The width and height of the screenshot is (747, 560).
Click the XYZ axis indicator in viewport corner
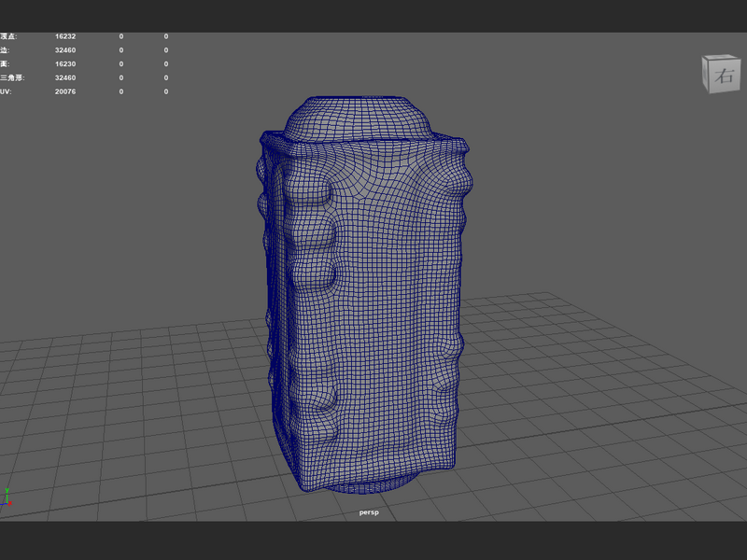[7, 497]
